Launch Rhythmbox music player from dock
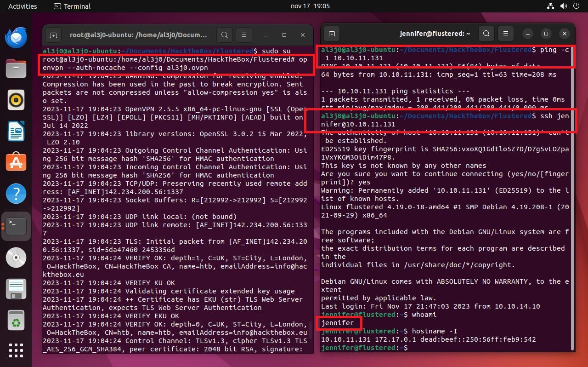This screenshot has height=367, width=588. pyautogui.click(x=16, y=100)
